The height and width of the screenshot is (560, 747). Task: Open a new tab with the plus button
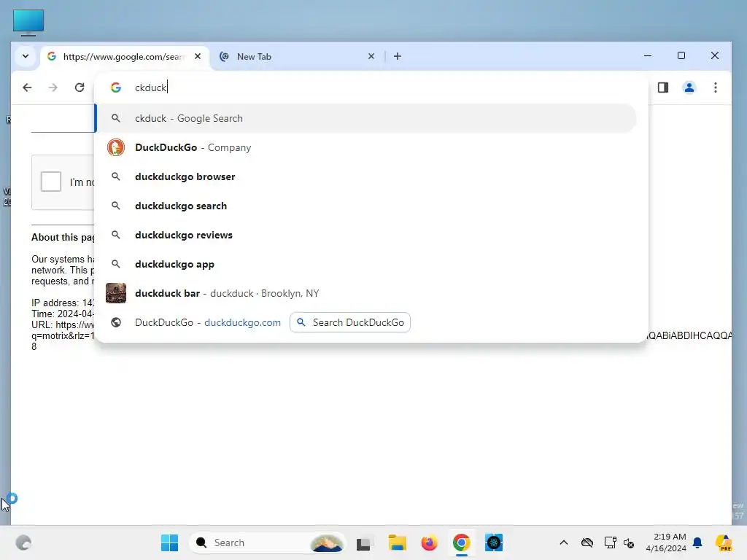click(x=398, y=56)
